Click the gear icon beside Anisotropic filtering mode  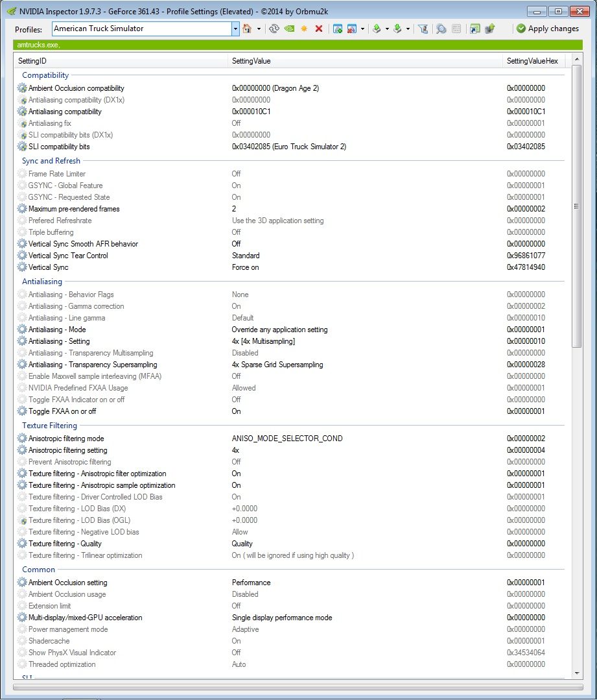pyautogui.click(x=22, y=439)
